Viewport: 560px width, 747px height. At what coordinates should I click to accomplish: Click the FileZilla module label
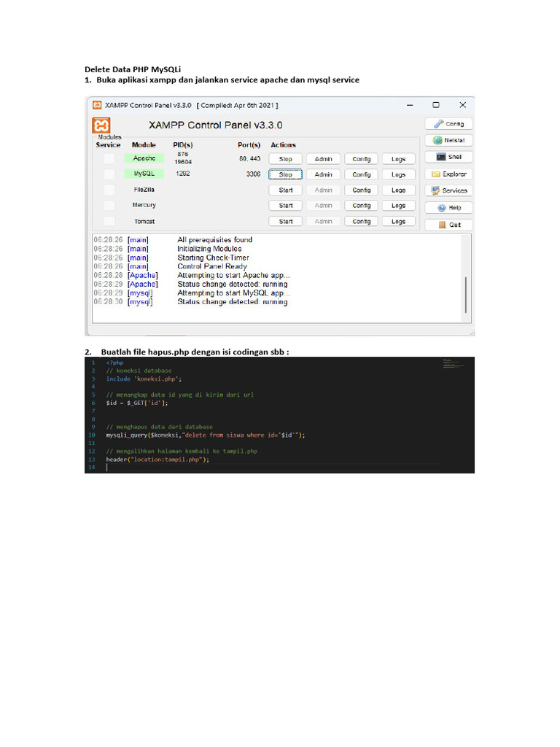point(144,190)
